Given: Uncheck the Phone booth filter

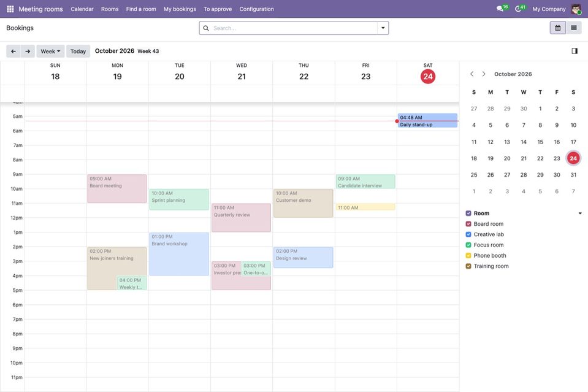Looking at the screenshot, I should pos(468,255).
